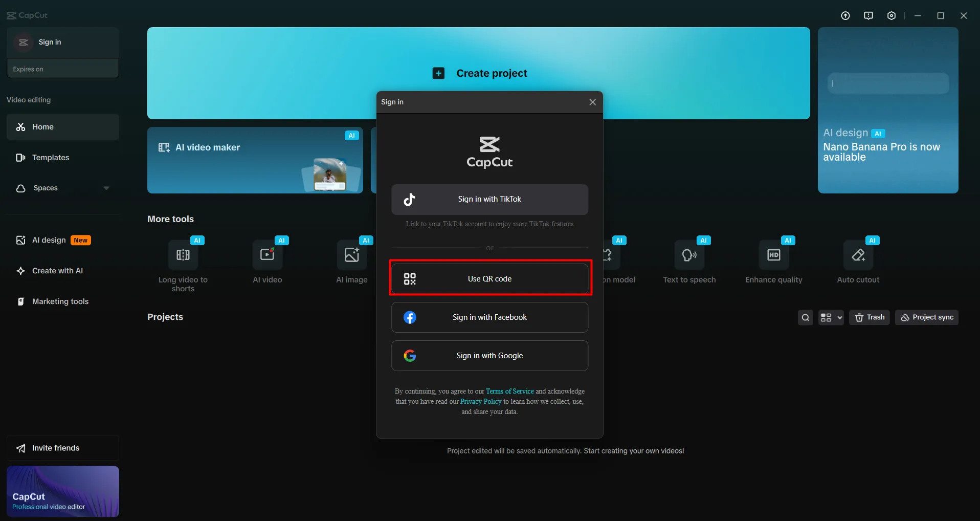Click the TikTok logo icon
Screen dimensions: 980x521
click(x=409, y=200)
